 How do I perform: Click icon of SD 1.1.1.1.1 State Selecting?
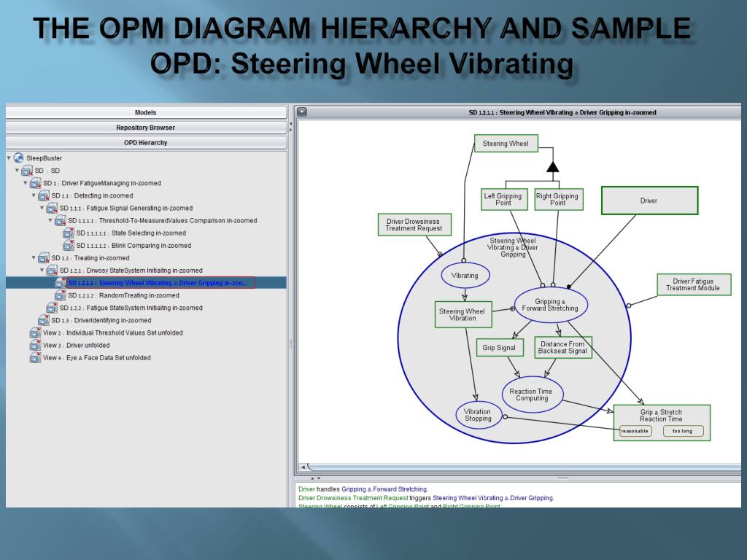click(x=69, y=233)
